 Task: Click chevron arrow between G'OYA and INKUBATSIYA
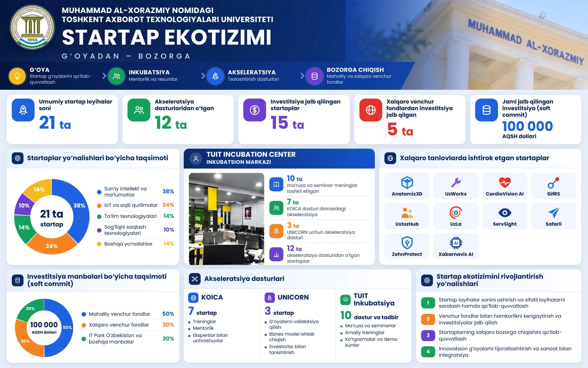click(104, 76)
